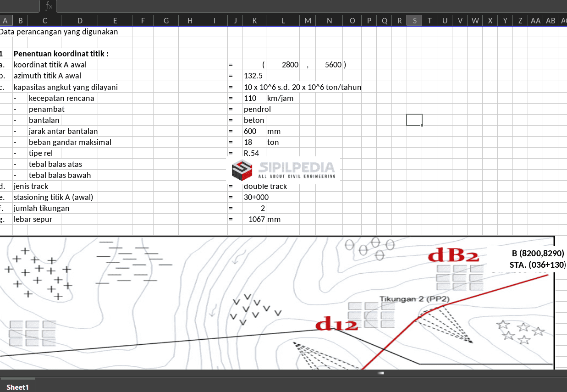
Task: Select cell containing azimuth value 132.5
Action: [254, 76]
